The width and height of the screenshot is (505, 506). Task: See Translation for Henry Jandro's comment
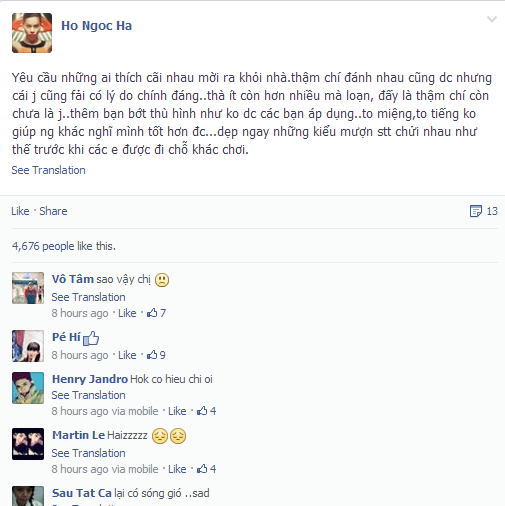pos(88,395)
